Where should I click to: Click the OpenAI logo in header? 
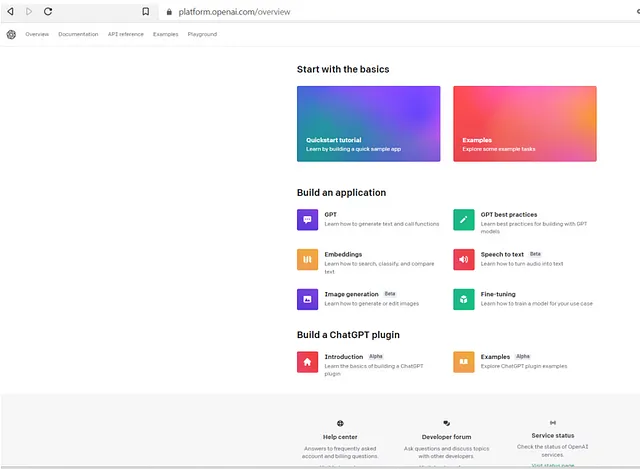pyautogui.click(x=11, y=34)
